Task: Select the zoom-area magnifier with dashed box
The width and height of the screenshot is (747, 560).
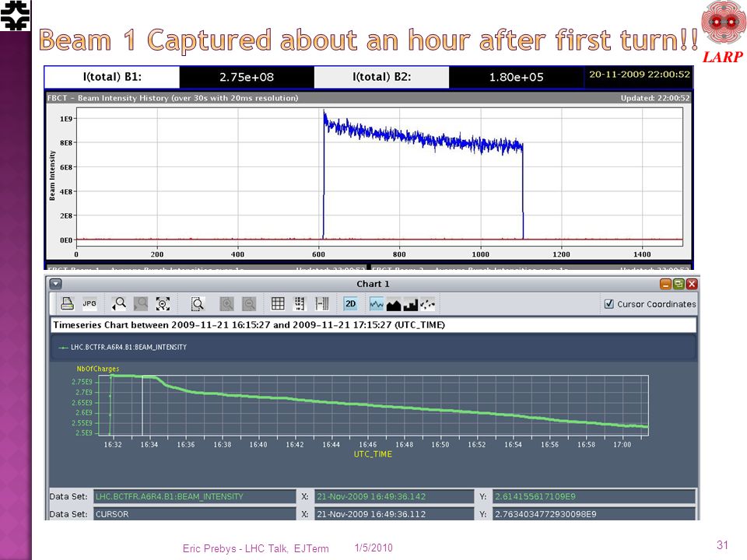Action: point(197,304)
